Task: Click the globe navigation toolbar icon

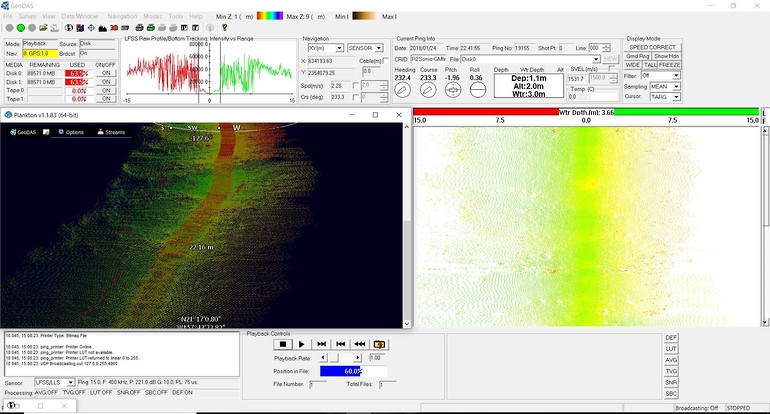Action: pos(69,28)
